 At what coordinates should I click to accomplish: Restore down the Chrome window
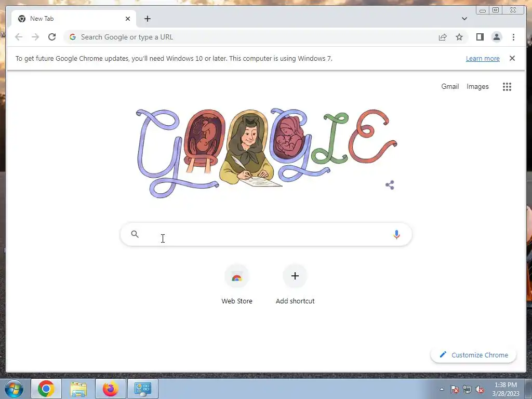[x=496, y=10]
